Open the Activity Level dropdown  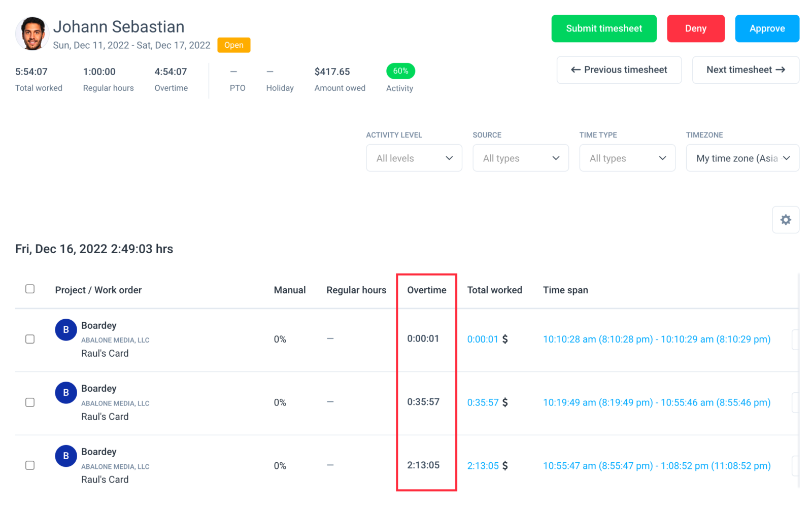[414, 158]
